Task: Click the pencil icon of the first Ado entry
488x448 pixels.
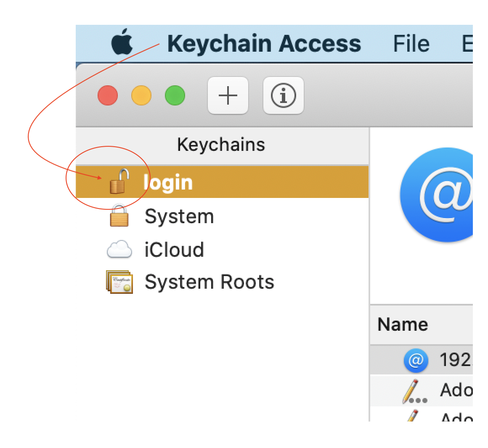Action: pos(413,391)
